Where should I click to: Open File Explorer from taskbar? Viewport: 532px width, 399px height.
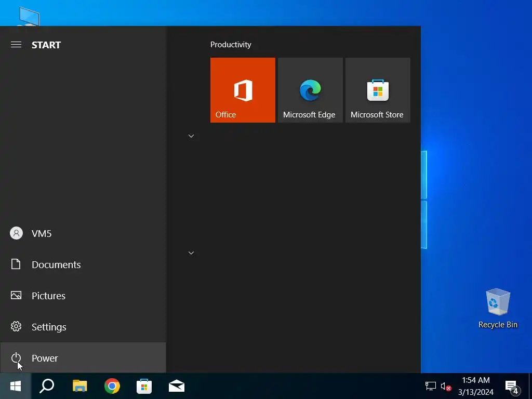[x=79, y=386]
